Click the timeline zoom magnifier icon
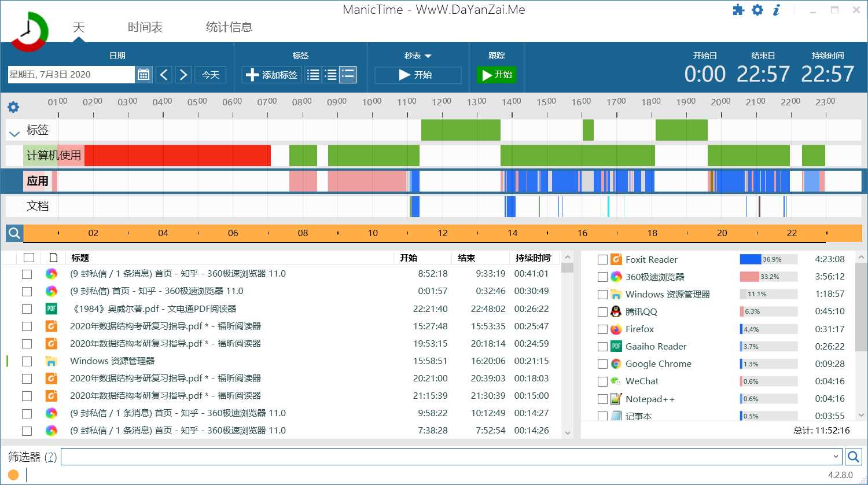This screenshot has height=485, width=868. point(14,233)
